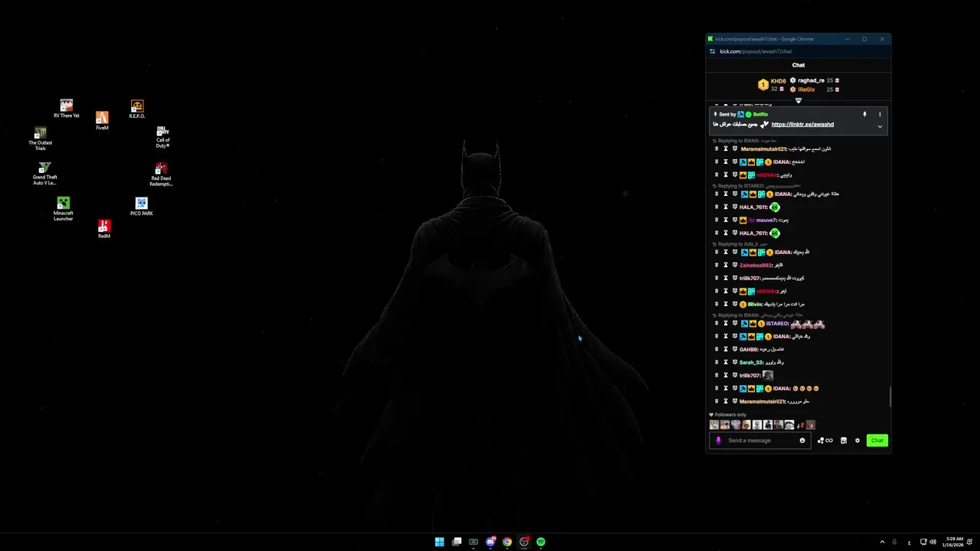Show hidden system tray icons
980x551 pixels.
(x=882, y=542)
